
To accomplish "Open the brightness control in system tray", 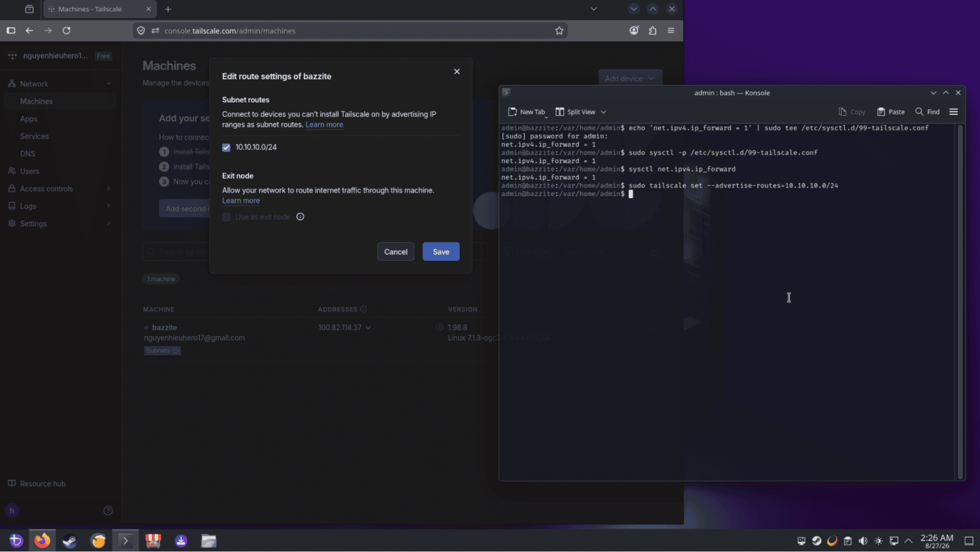I will tap(879, 541).
